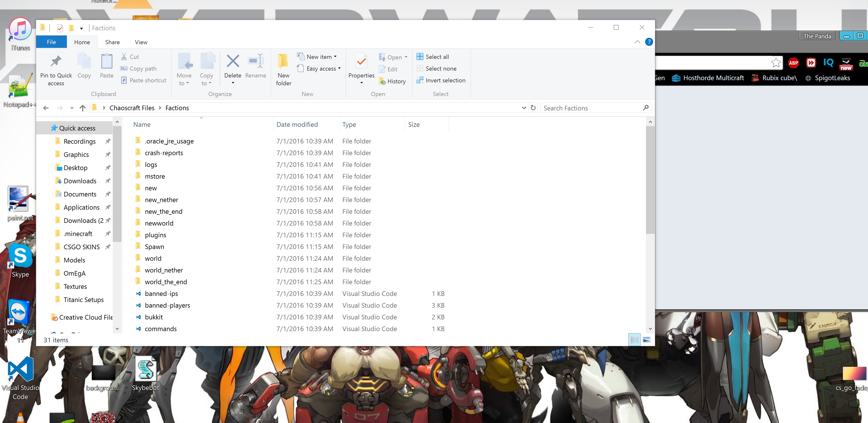Go up one folder with the up arrow
868x423 pixels.
pyautogui.click(x=82, y=108)
